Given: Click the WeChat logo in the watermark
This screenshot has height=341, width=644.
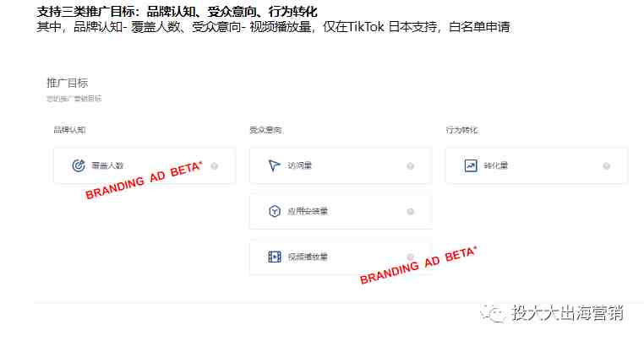Looking at the screenshot, I should 494,313.
